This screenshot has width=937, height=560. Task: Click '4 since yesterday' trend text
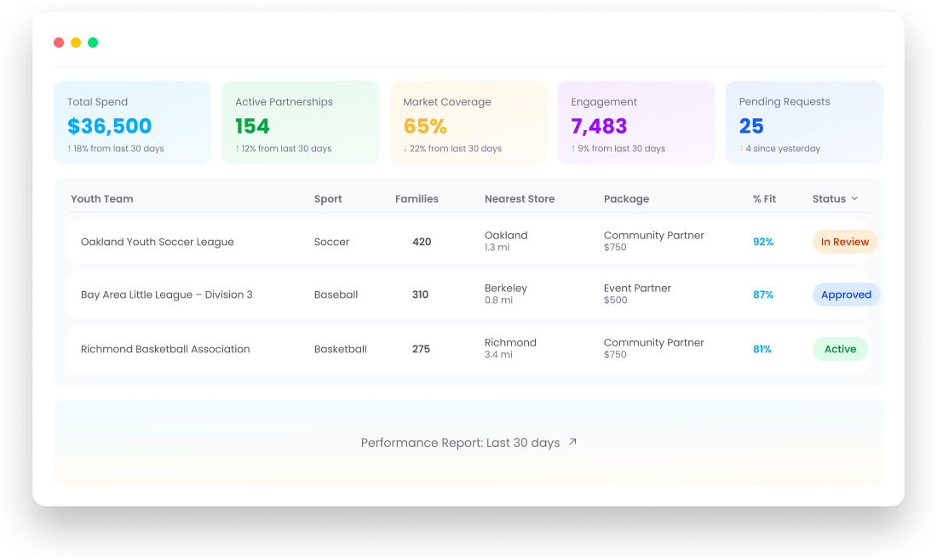(x=783, y=149)
